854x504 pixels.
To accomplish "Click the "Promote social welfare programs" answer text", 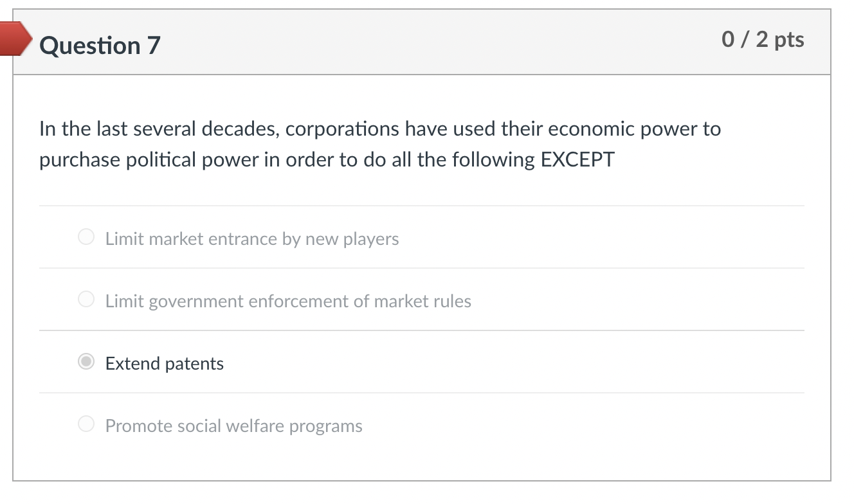I will 234,426.
